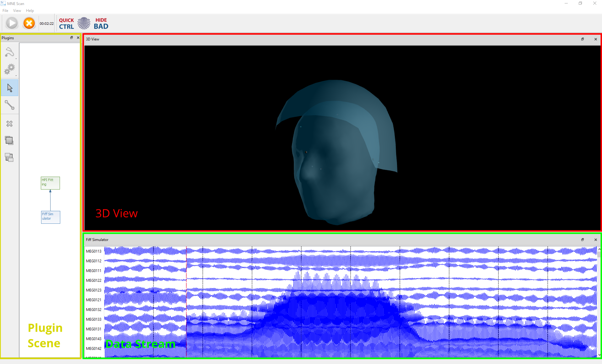Click the delete plugin X icon
602x364 pixels.
coord(10,124)
